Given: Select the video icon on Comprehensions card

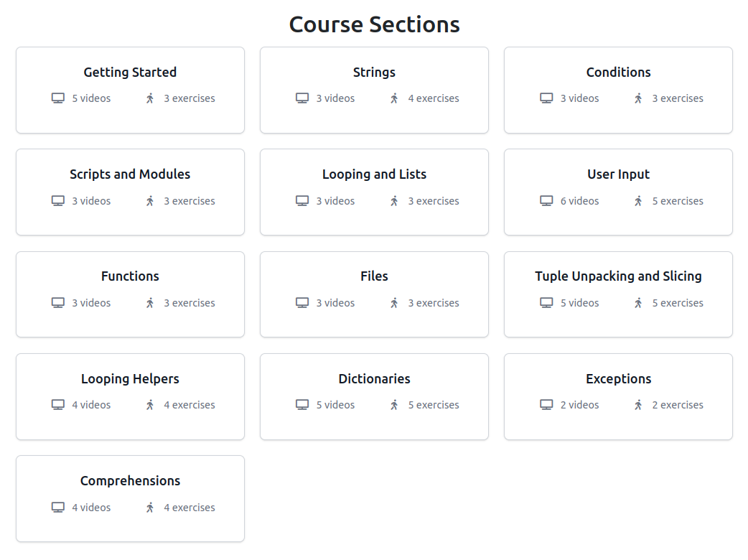Looking at the screenshot, I should tap(57, 507).
